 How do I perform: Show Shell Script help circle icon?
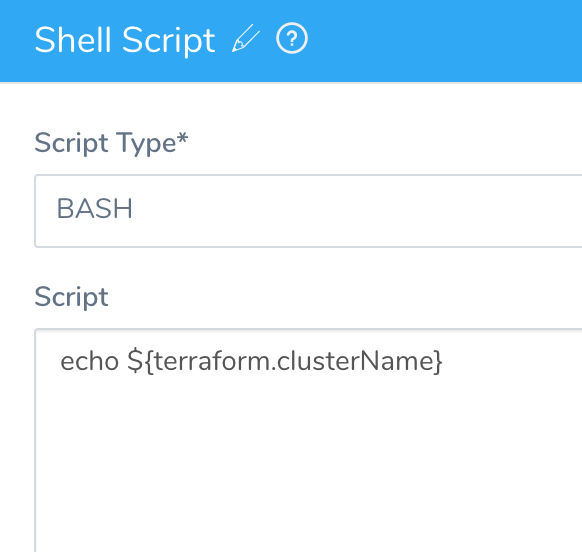292,38
